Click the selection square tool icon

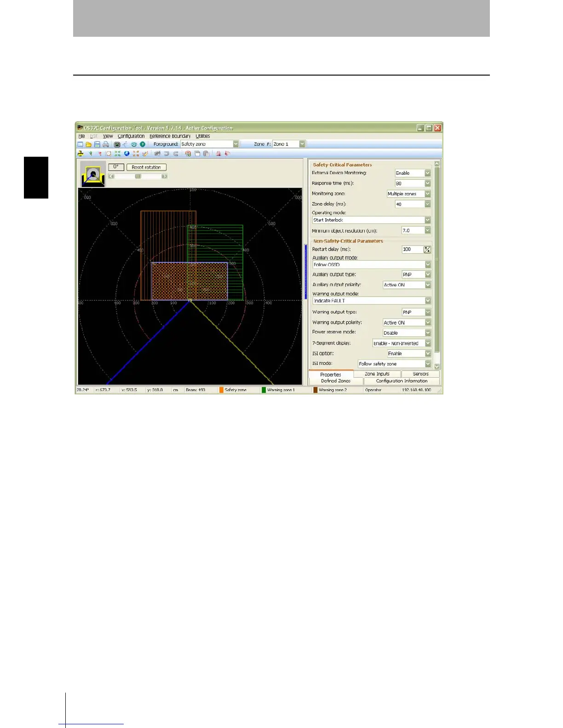point(108,154)
